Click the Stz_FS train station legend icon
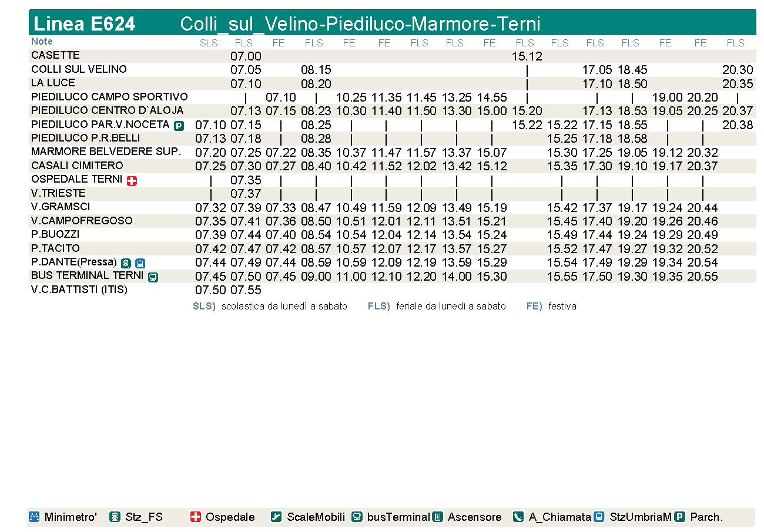Image resolution: width=764 pixels, height=532 pixels. tap(115, 517)
